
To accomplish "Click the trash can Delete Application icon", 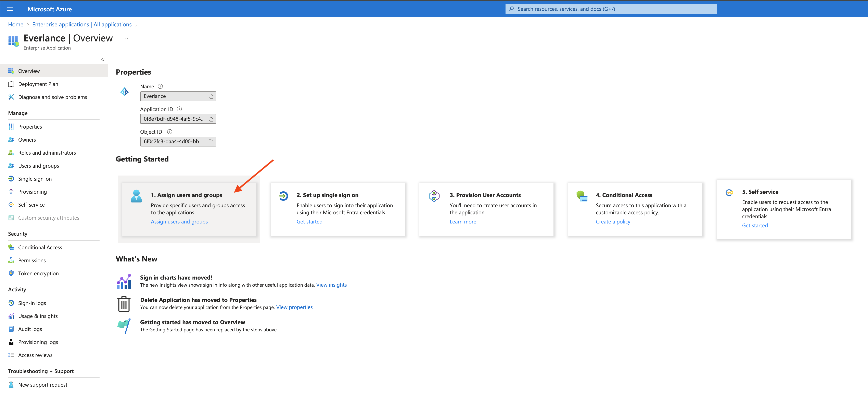I will pyautogui.click(x=124, y=304).
